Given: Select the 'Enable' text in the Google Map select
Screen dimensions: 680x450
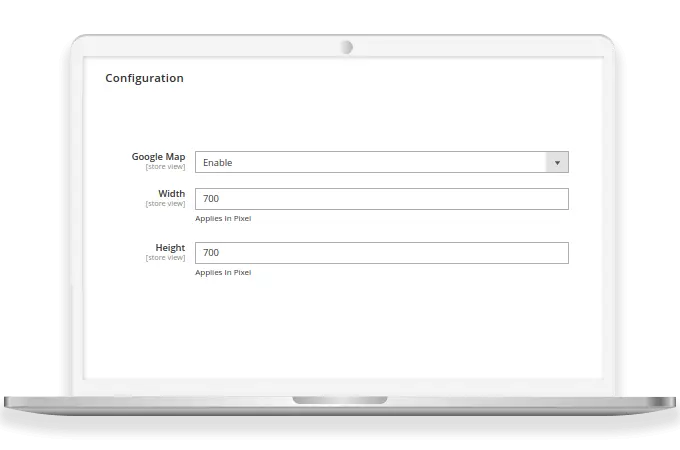Looking at the screenshot, I should coord(218,162).
